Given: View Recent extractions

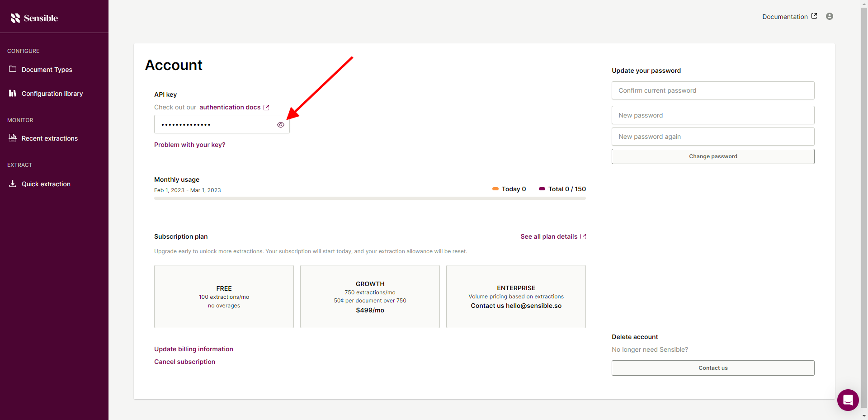Looking at the screenshot, I should (x=50, y=138).
